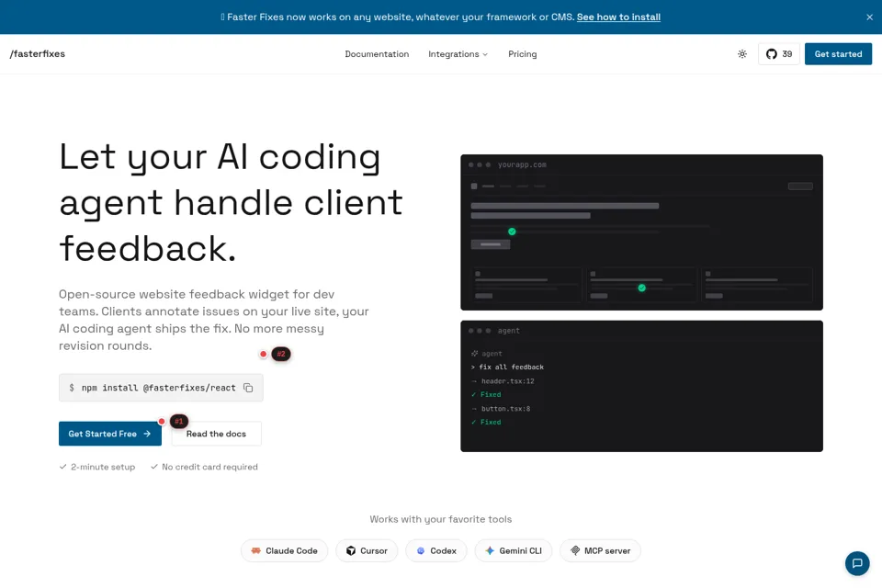Image resolution: width=882 pixels, height=588 pixels.
Task: Select the MCP server tool chip
Action: point(600,551)
